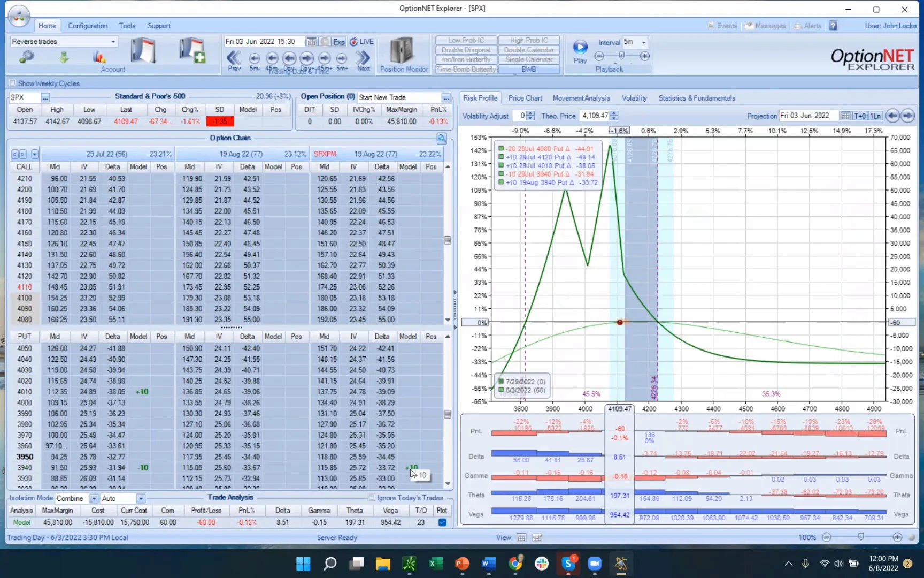
Task: Click the application orb menu button
Action: (x=19, y=16)
